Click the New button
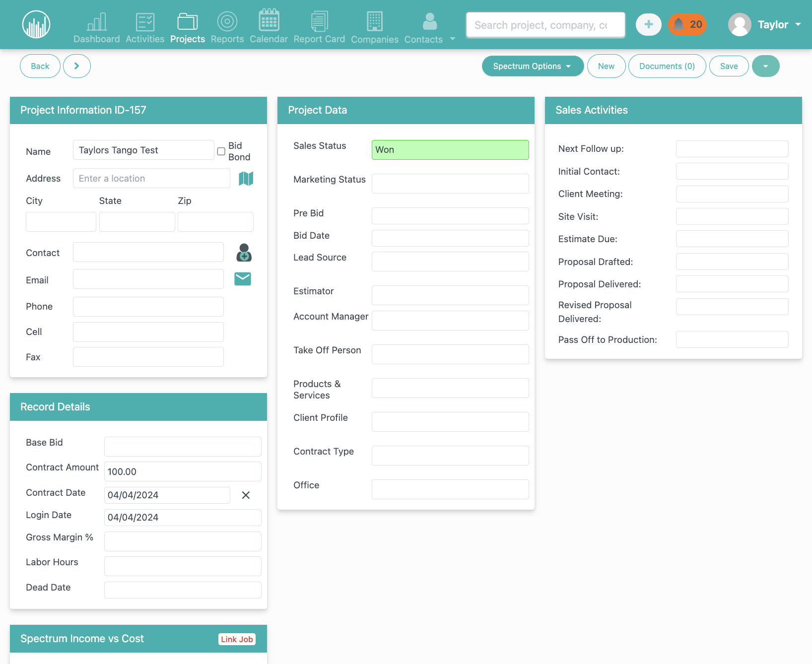This screenshot has width=812, height=664. tap(607, 66)
